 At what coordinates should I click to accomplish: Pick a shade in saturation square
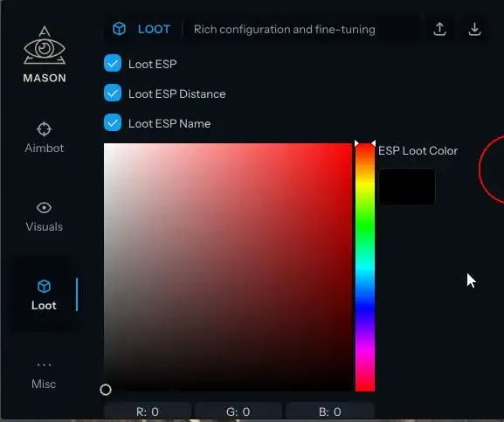click(x=228, y=267)
